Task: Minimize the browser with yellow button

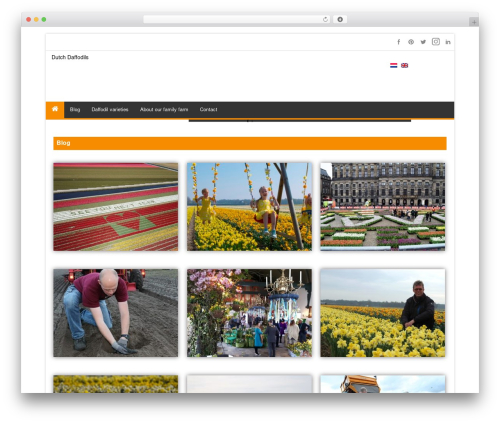Action: [x=36, y=20]
